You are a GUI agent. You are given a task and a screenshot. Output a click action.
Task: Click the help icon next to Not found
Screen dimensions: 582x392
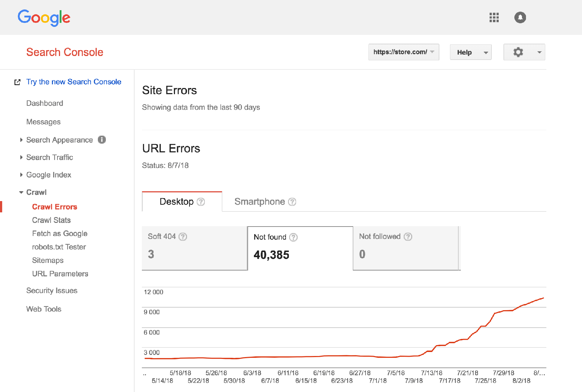[x=293, y=237]
